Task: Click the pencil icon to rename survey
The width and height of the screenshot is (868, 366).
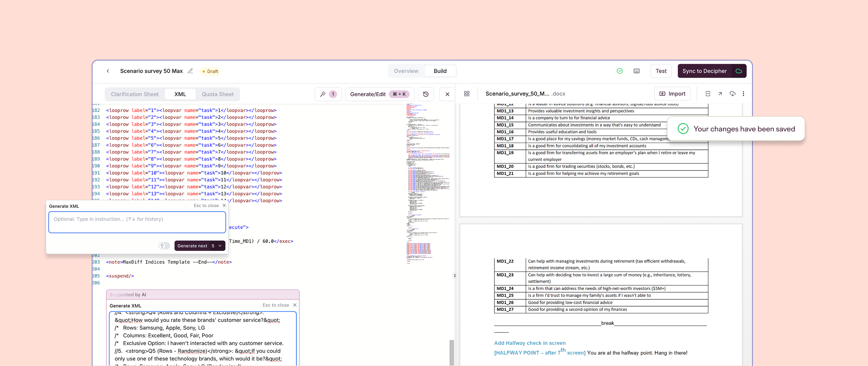Action: [190, 71]
